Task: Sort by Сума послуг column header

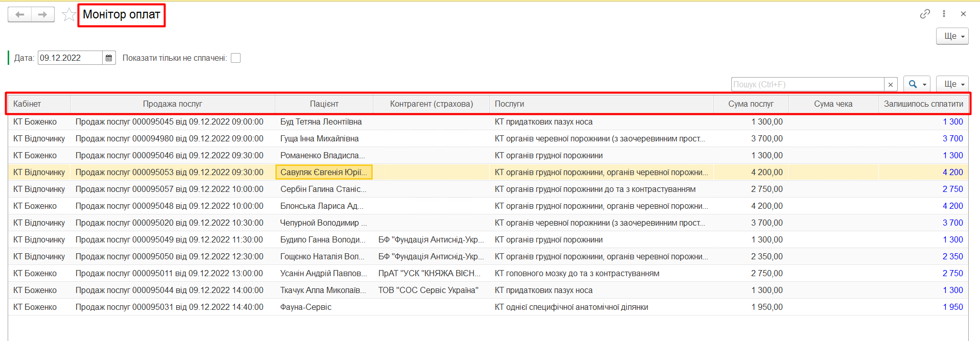Action: pos(750,104)
